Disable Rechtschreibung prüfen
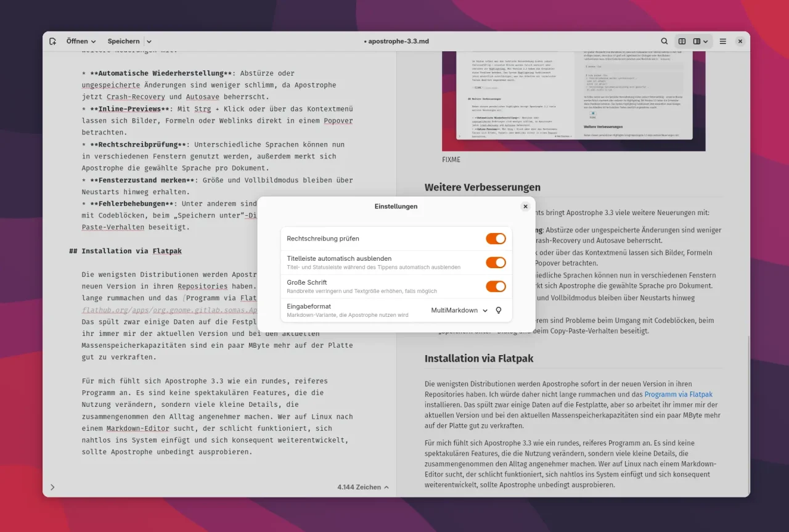This screenshot has height=532, width=789. coord(496,239)
